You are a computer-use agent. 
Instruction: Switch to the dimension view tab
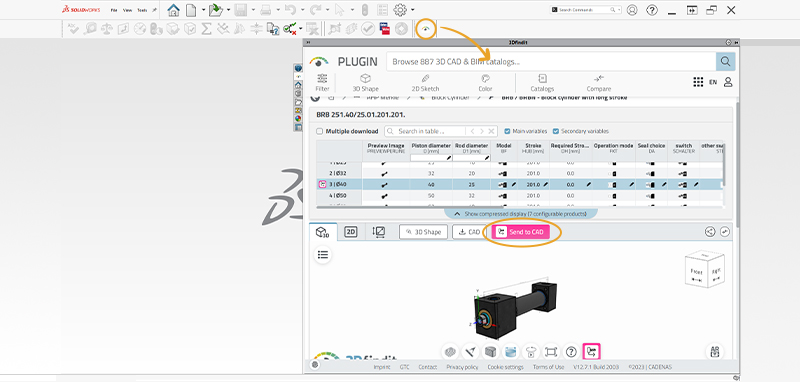(x=379, y=232)
